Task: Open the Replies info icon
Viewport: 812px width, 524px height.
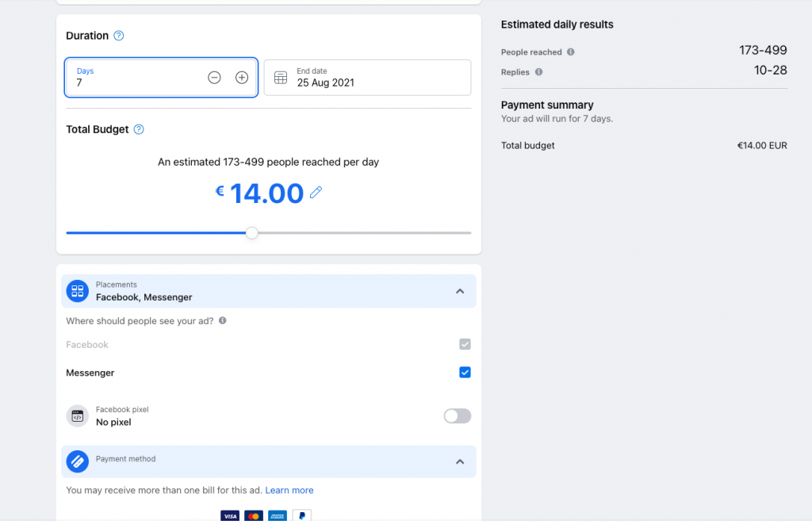Action: [x=539, y=72]
